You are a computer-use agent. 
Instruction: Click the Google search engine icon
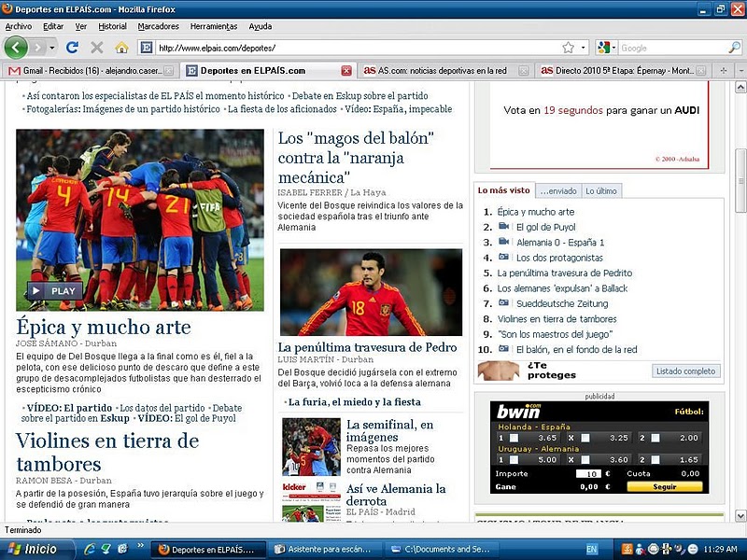pyautogui.click(x=604, y=48)
